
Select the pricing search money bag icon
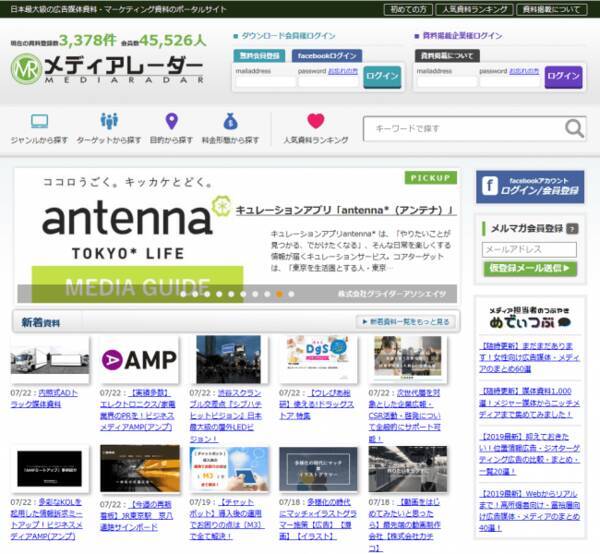pos(230,122)
